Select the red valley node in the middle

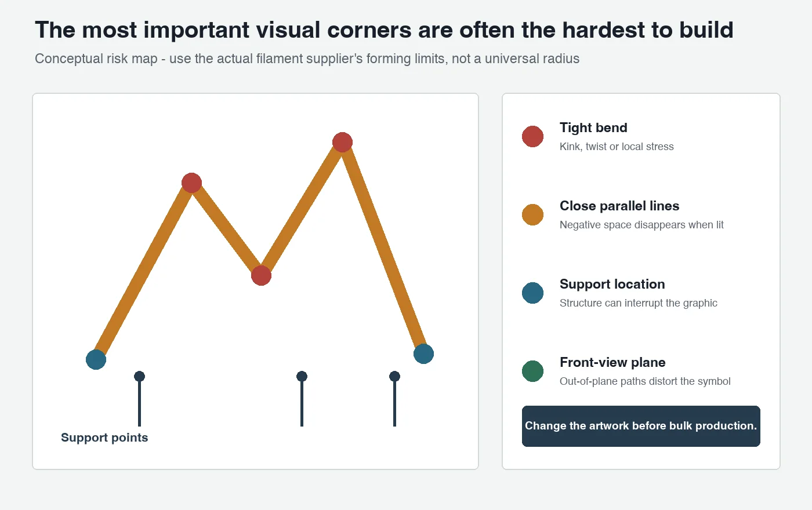pyautogui.click(x=261, y=275)
